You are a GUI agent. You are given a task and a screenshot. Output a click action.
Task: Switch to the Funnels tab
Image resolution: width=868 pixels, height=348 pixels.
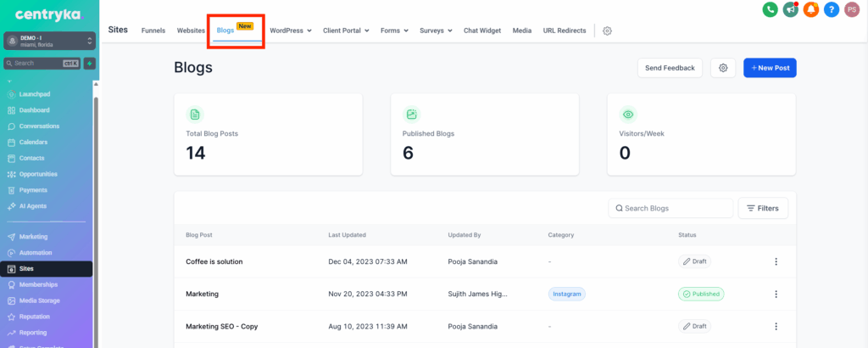153,31
